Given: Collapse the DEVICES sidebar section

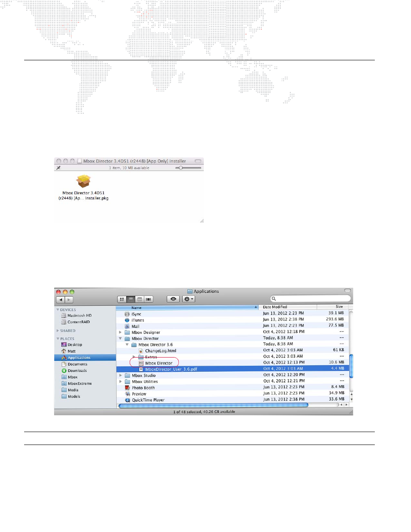Looking at the screenshot, I should click(x=58, y=310).
